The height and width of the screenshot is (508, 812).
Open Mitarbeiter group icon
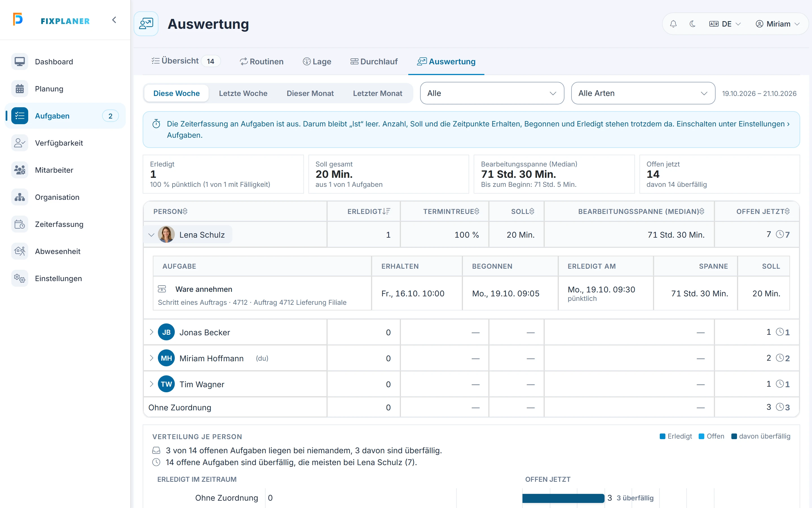(x=20, y=170)
